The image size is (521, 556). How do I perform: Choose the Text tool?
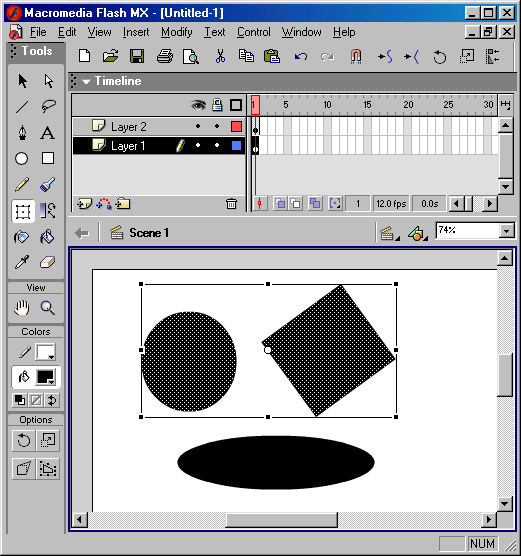click(x=48, y=133)
